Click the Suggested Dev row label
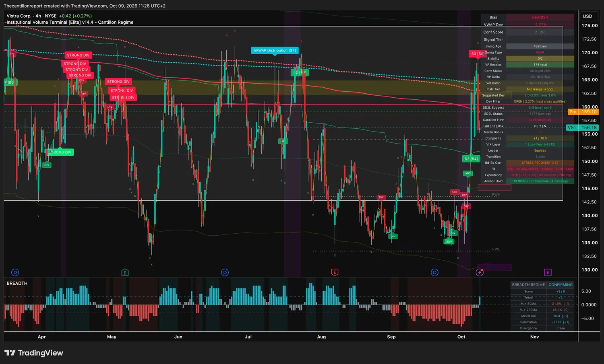This screenshot has width=604, height=364. coord(493,95)
